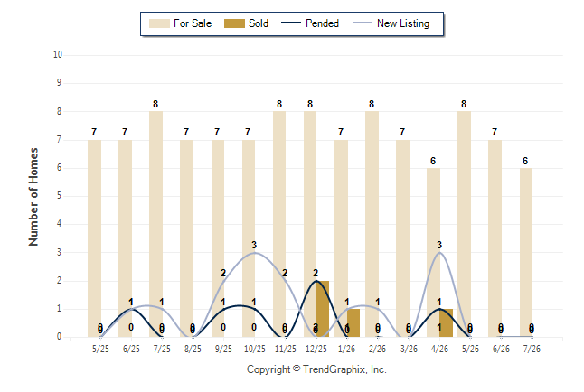
Task: Click the New Listing legend label
Action: click(403, 23)
